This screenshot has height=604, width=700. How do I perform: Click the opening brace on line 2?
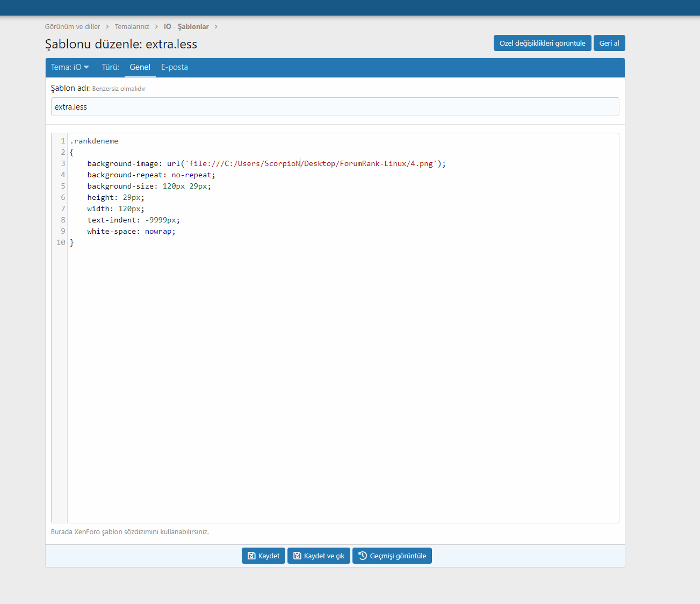(72, 152)
